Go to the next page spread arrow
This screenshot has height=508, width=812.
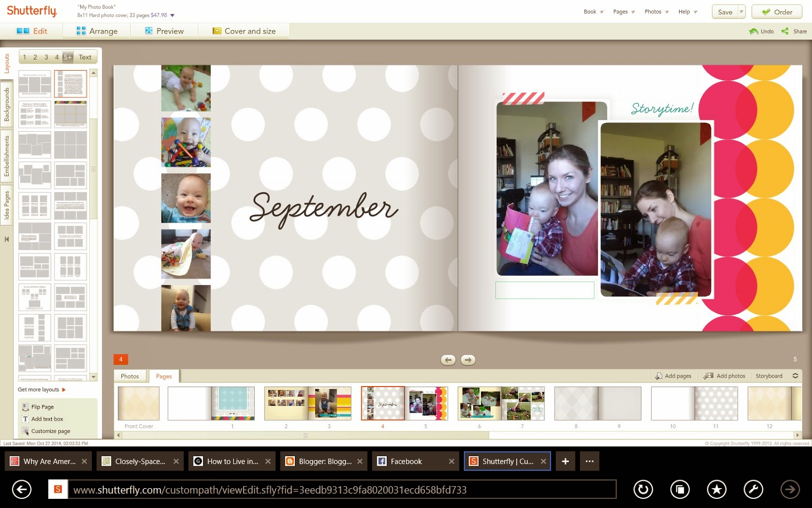pyautogui.click(x=468, y=360)
